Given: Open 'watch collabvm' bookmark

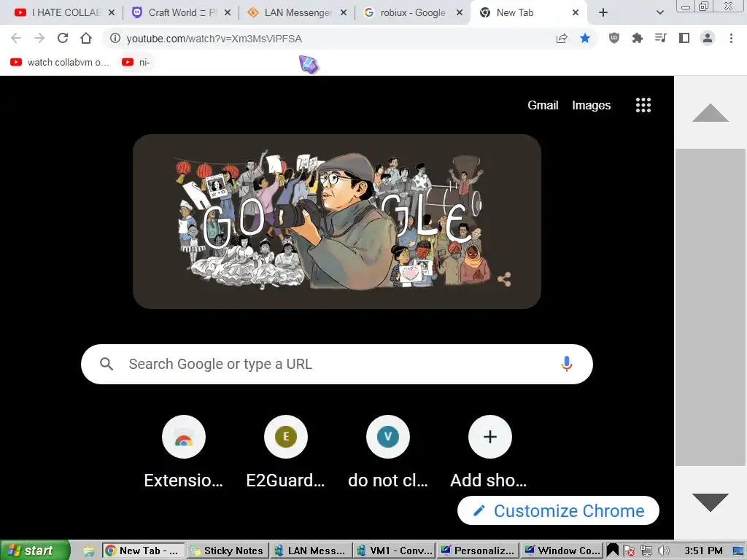Looking at the screenshot, I should 60,62.
